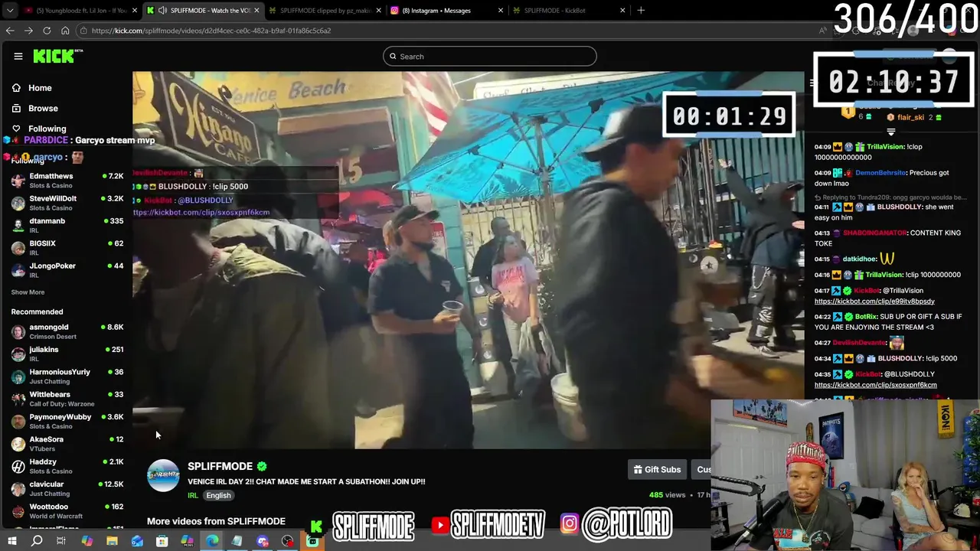Click browser forward arrow
Image resolution: width=980 pixels, height=551 pixels.
click(x=28, y=31)
